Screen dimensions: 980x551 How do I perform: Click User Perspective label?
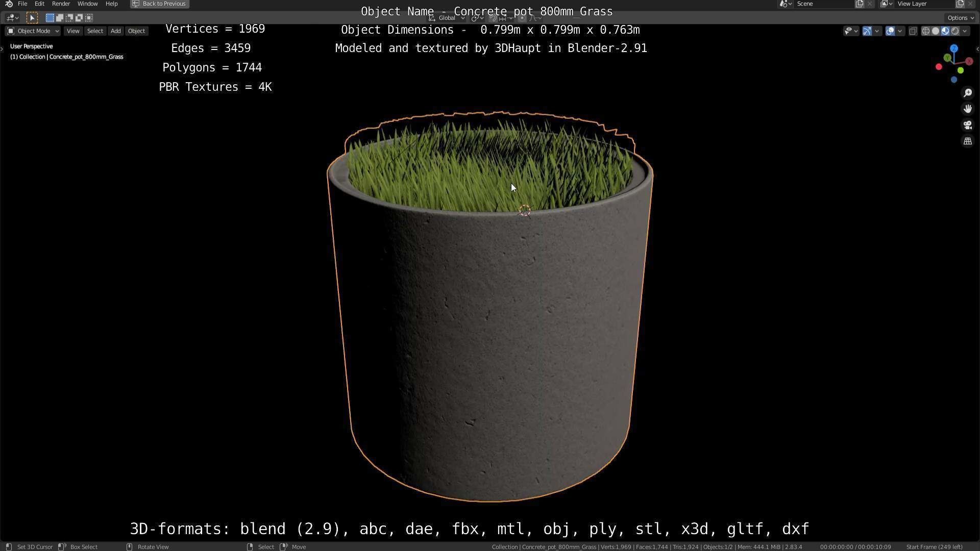click(x=31, y=46)
